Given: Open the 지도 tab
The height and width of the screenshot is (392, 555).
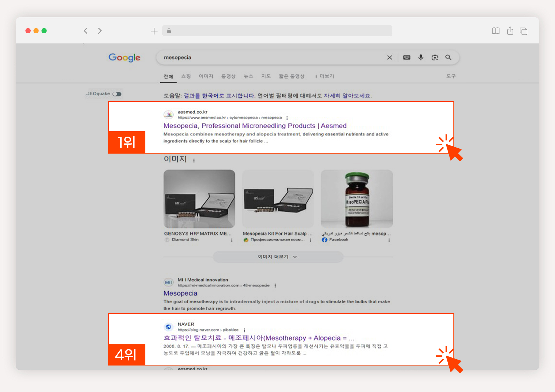Looking at the screenshot, I should (x=266, y=76).
